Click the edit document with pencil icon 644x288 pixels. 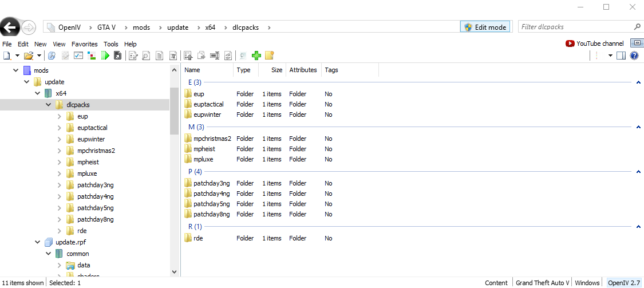coord(133,56)
